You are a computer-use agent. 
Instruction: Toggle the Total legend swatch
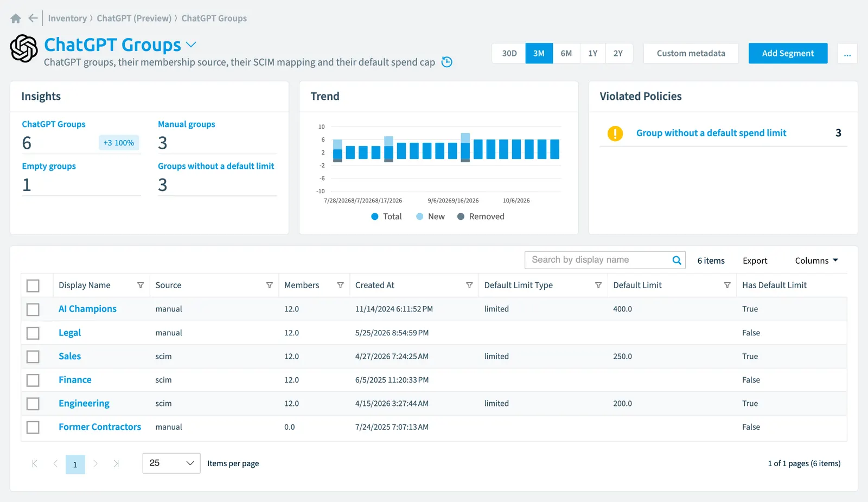tap(374, 217)
